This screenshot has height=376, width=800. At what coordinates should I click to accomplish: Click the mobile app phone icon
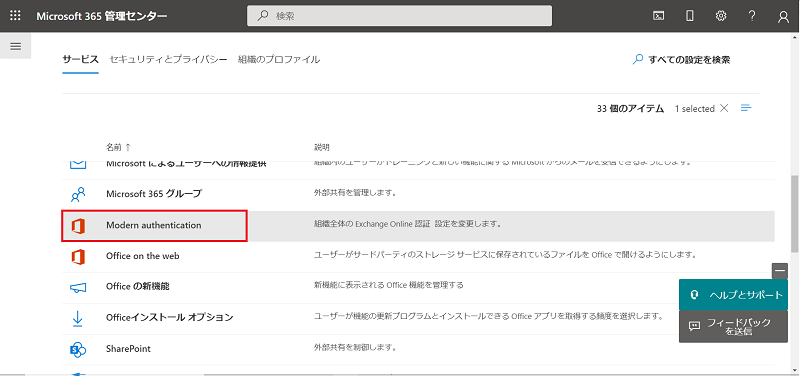[690, 16]
